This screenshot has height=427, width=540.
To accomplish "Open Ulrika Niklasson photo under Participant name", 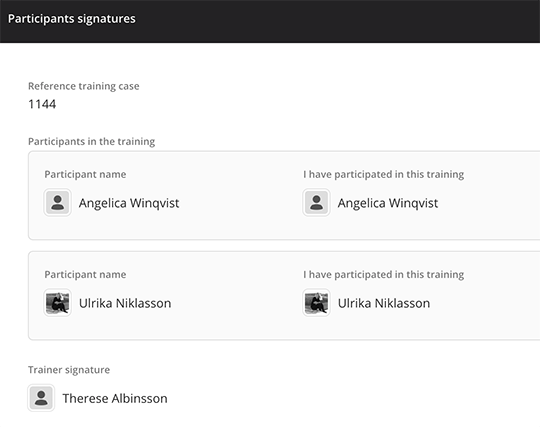I will [58, 303].
